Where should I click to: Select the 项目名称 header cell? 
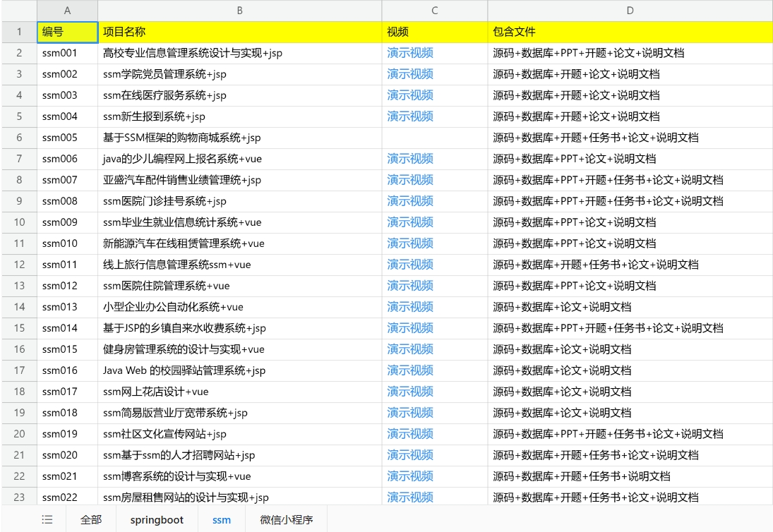pyautogui.click(x=239, y=32)
